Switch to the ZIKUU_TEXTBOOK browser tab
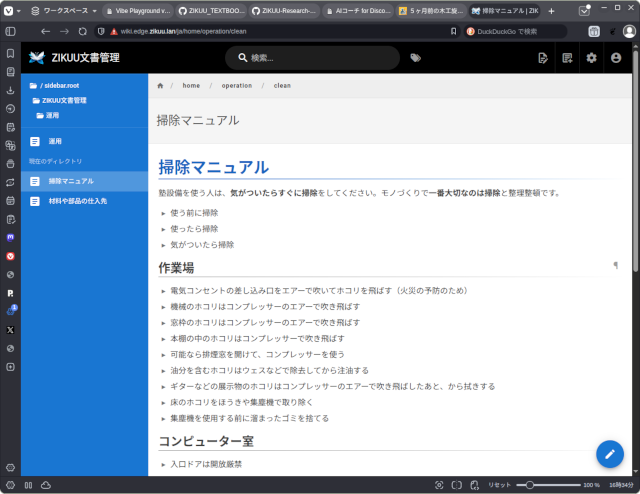Screen dimensions: 640x494 pyautogui.click(x=211, y=10)
